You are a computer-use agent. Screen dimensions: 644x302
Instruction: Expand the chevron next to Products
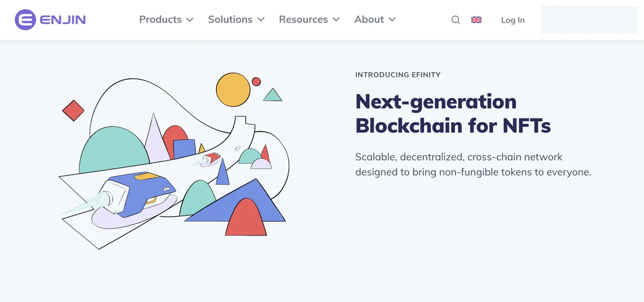click(190, 20)
